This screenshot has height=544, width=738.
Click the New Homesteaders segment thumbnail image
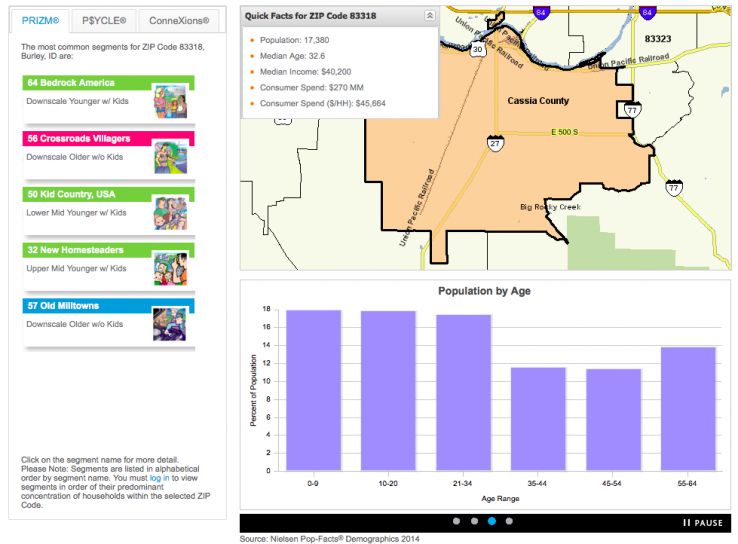coord(169,268)
